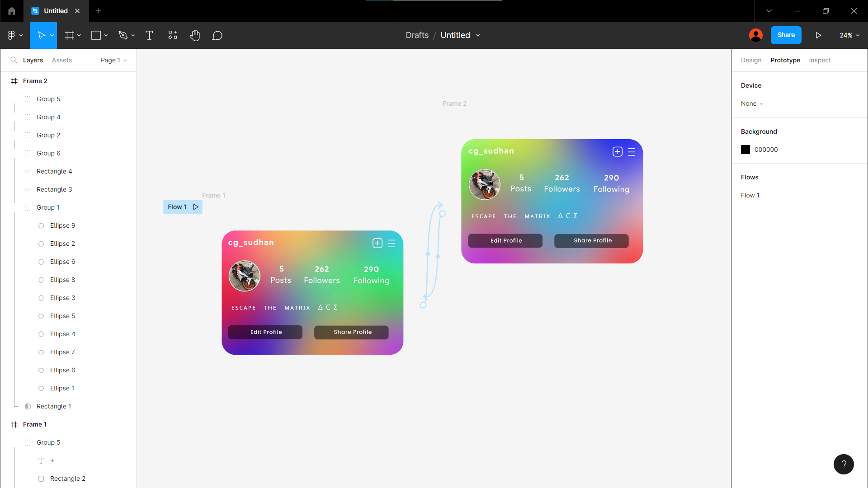The width and height of the screenshot is (868, 488).
Task: Switch to the Assets tab
Action: pos(61,60)
